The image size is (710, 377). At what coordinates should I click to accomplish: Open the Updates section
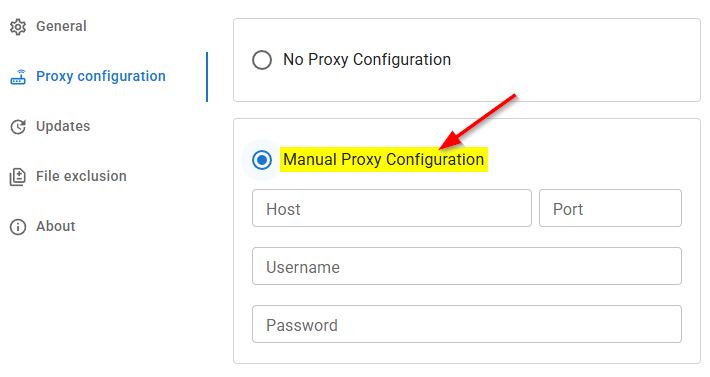click(x=63, y=126)
